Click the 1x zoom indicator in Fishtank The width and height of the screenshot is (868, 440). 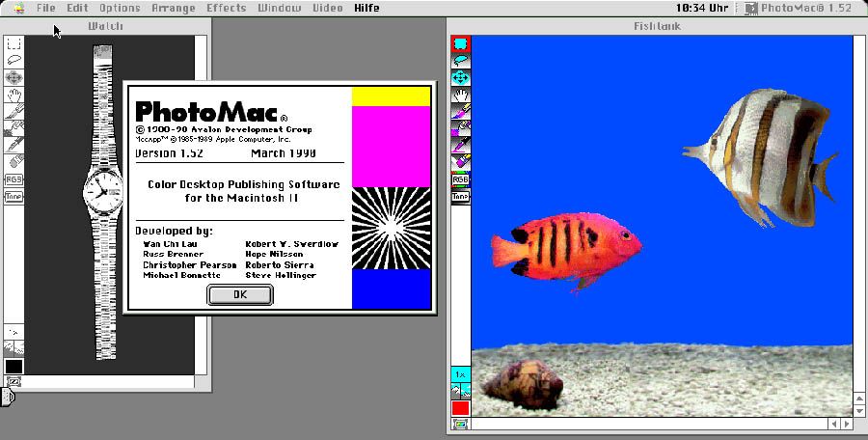[461, 374]
